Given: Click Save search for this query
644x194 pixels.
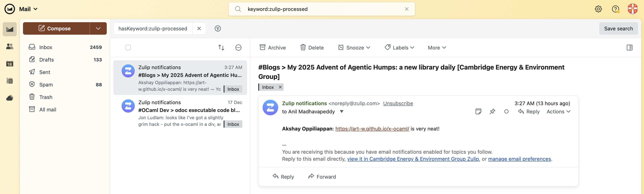Looking at the screenshot, I should 618,28.
